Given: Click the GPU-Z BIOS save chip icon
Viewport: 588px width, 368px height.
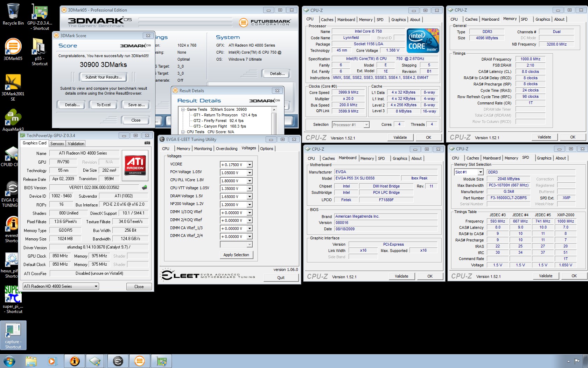Looking at the screenshot, I should pos(145,188).
